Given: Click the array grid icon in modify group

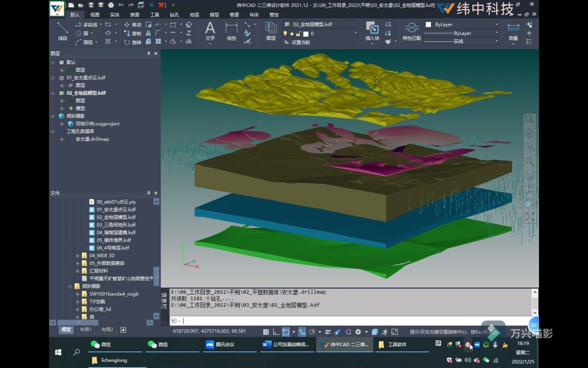Looking at the screenshot, I should coord(158,42).
